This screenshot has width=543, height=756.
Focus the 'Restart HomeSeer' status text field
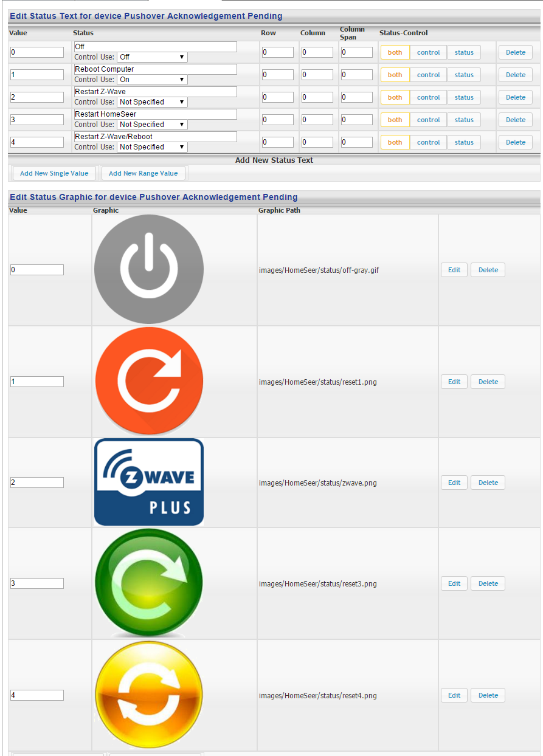pyautogui.click(x=155, y=114)
